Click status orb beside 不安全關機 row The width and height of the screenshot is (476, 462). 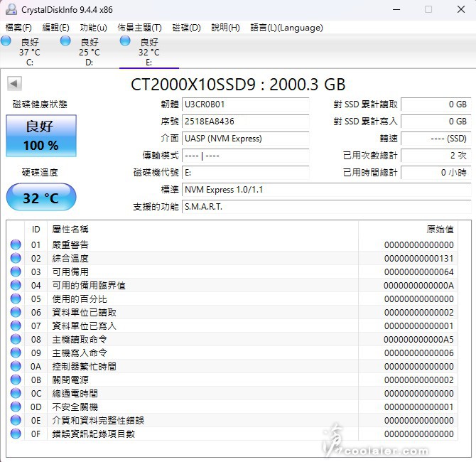(16, 407)
